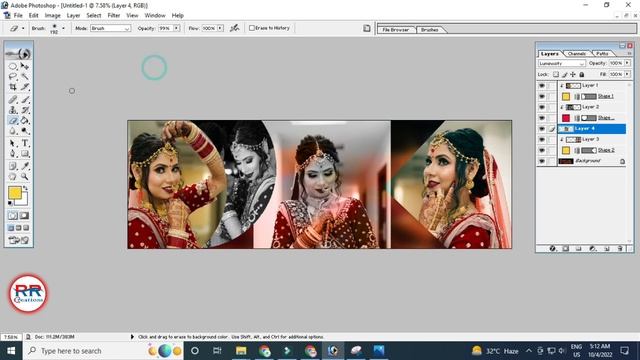Select the Blur tool
The image size is (640, 360).
13,131
